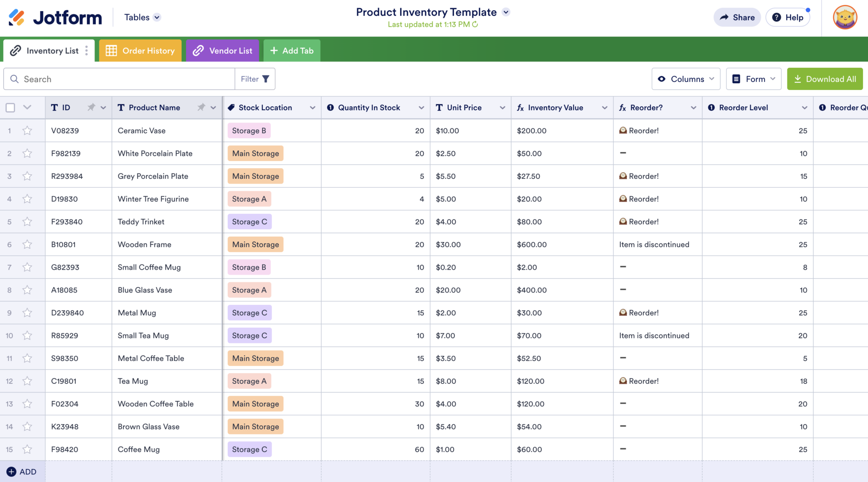This screenshot has width=868, height=482.
Task: Open the Tables dropdown
Action: pyautogui.click(x=142, y=17)
